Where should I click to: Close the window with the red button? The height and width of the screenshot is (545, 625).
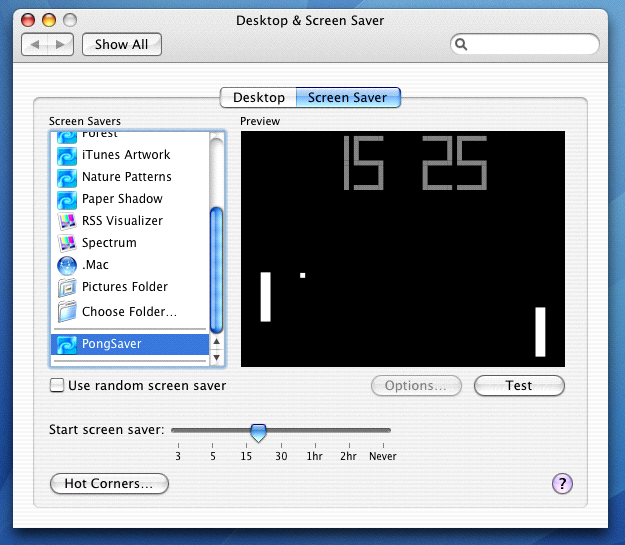pyautogui.click(x=28, y=20)
